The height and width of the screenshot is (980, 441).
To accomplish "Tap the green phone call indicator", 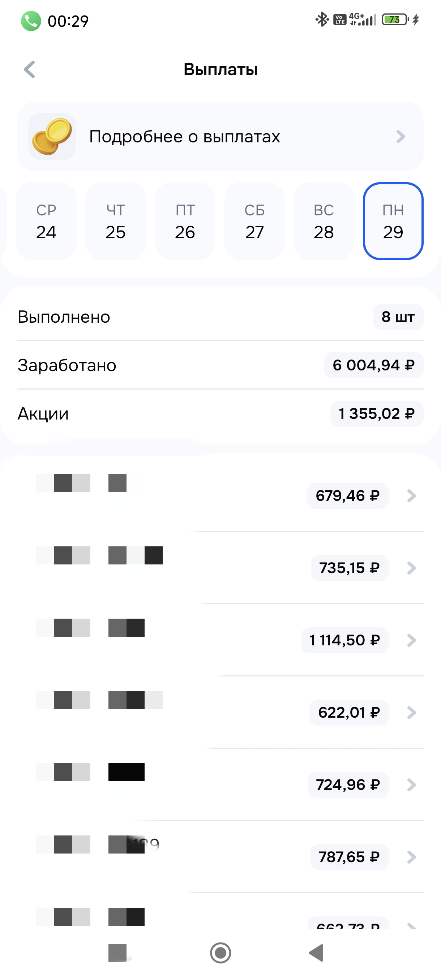I will pyautogui.click(x=31, y=21).
